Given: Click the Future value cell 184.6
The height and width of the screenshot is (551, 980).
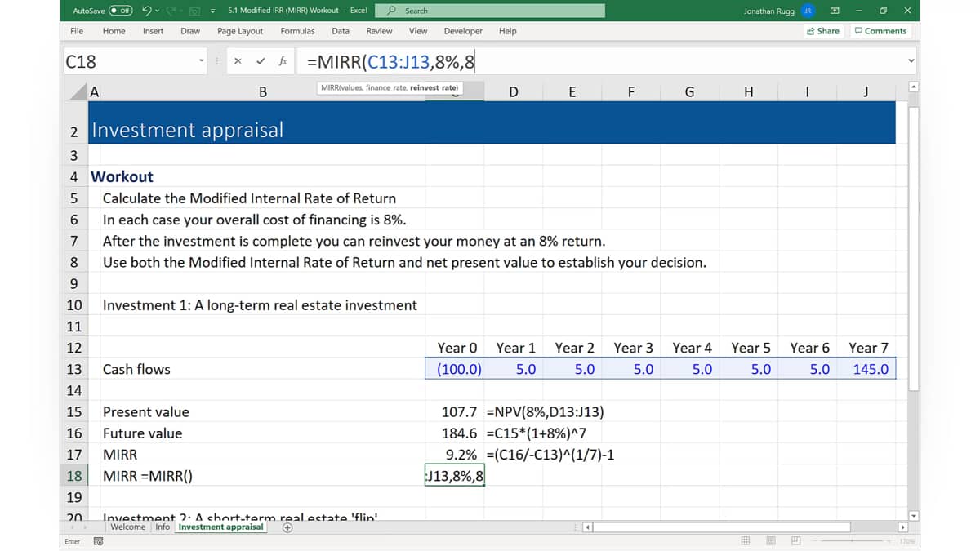Looking at the screenshot, I should pyautogui.click(x=455, y=433).
